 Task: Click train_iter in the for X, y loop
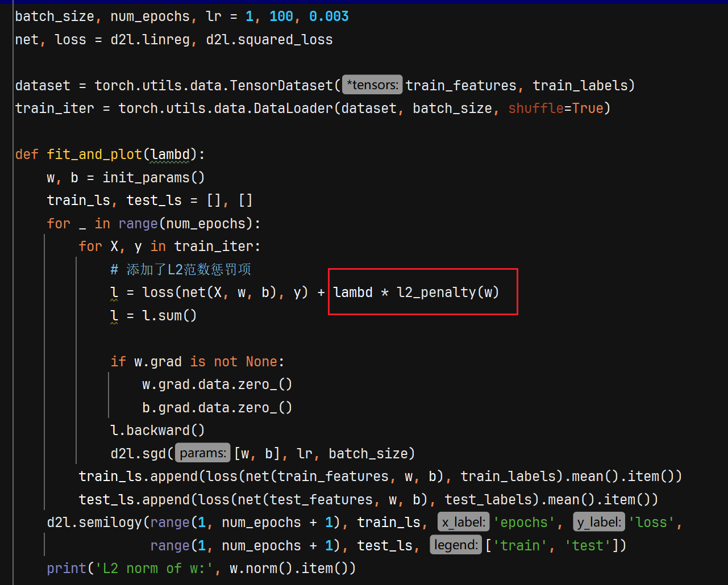(x=214, y=246)
